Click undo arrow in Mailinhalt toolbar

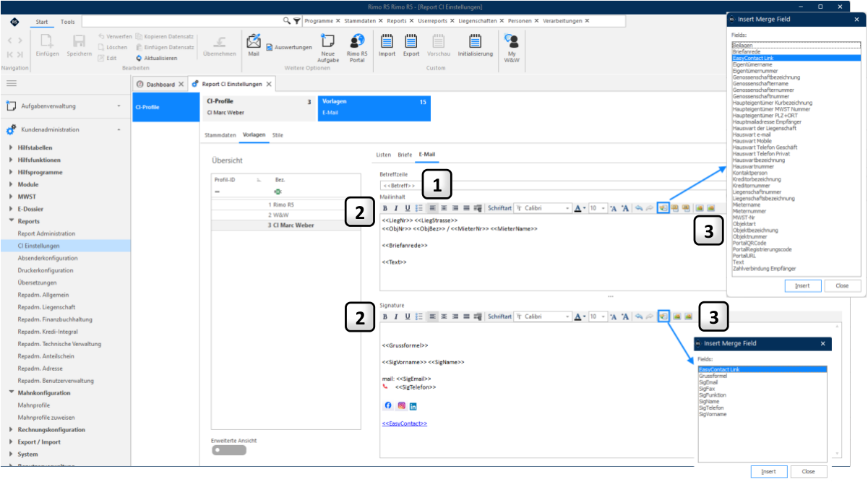[637, 208]
